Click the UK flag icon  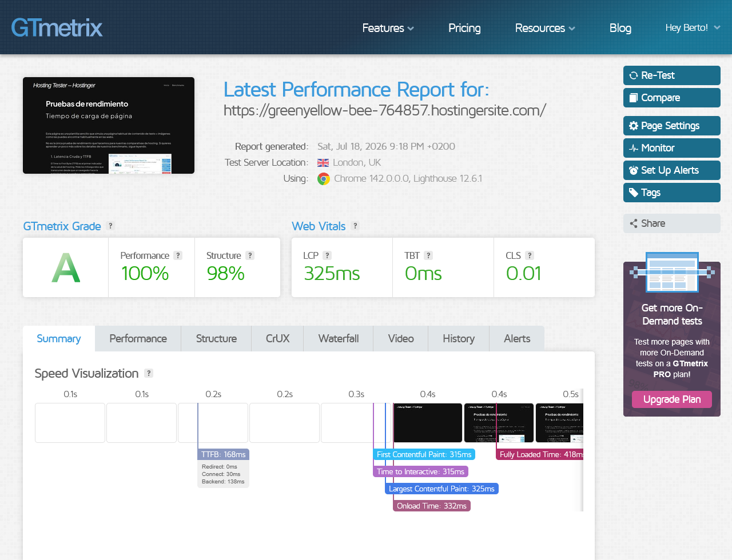click(323, 163)
